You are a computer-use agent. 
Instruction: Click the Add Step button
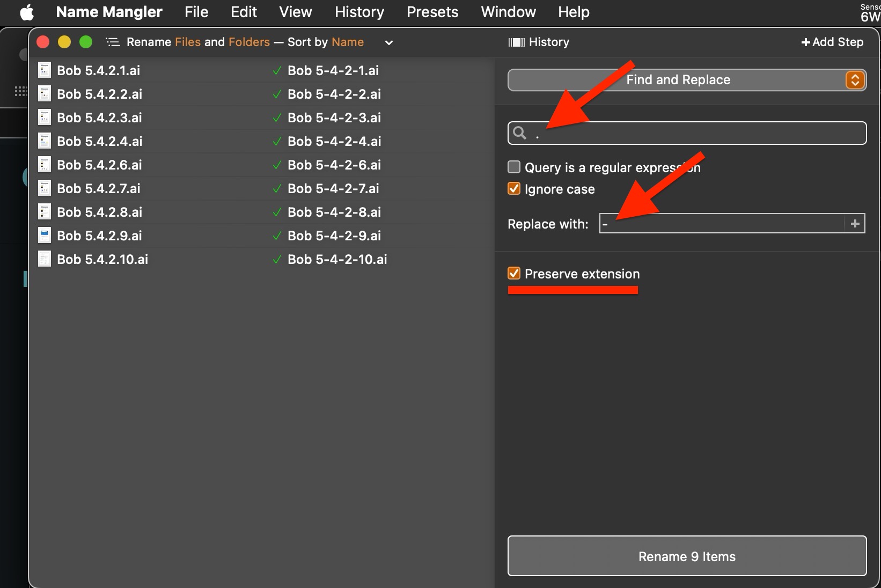pyautogui.click(x=832, y=42)
